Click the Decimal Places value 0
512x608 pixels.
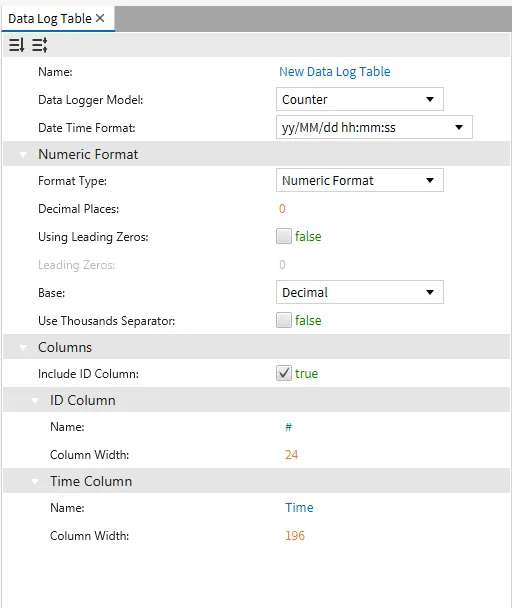point(282,209)
